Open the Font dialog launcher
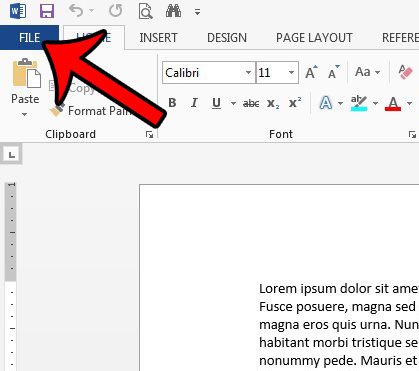Screen dimensions: 419x371 coord(412,134)
